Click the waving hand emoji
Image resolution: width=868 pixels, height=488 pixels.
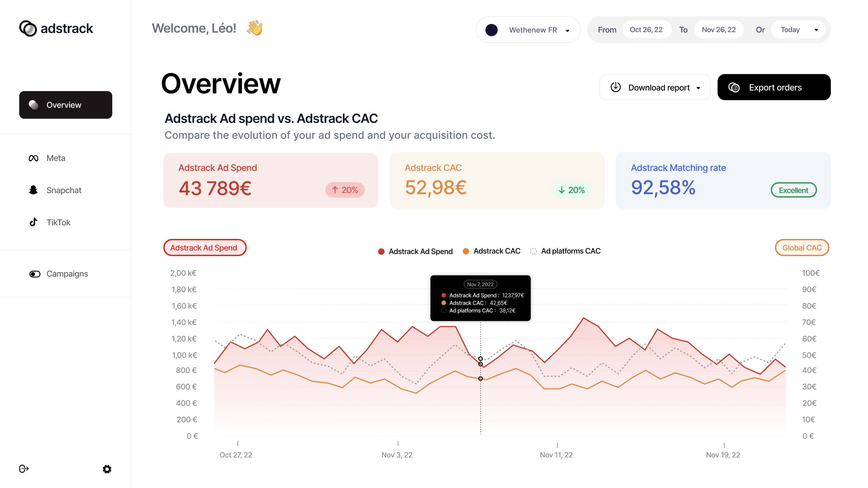click(x=255, y=28)
